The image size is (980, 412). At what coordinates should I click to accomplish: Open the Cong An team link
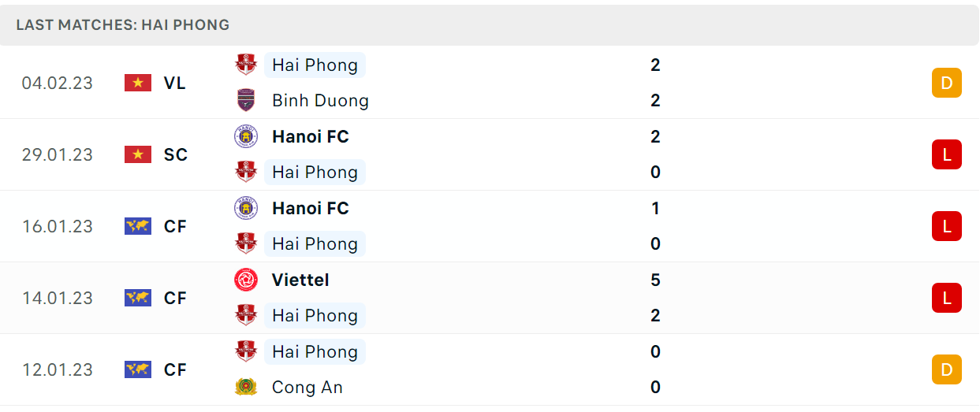(307, 388)
